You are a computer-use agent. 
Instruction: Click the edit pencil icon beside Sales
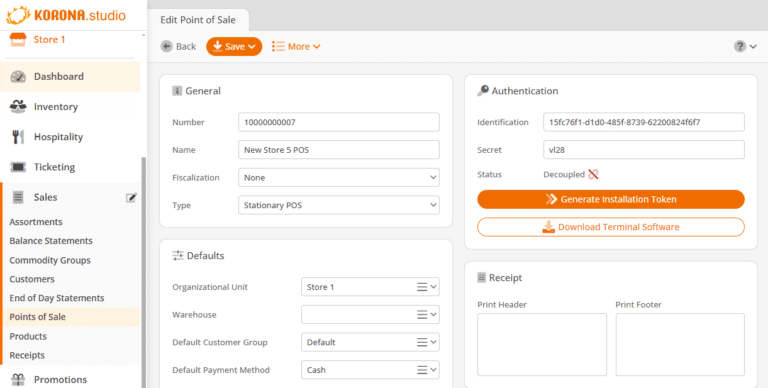click(131, 197)
